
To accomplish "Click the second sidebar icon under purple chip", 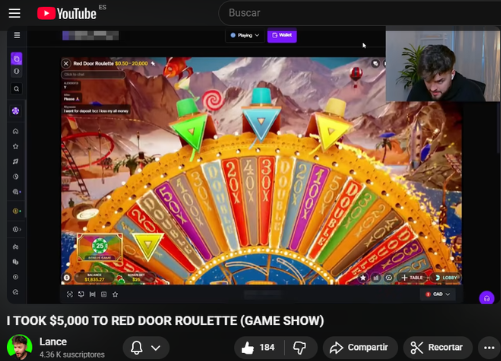I will [16, 71].
